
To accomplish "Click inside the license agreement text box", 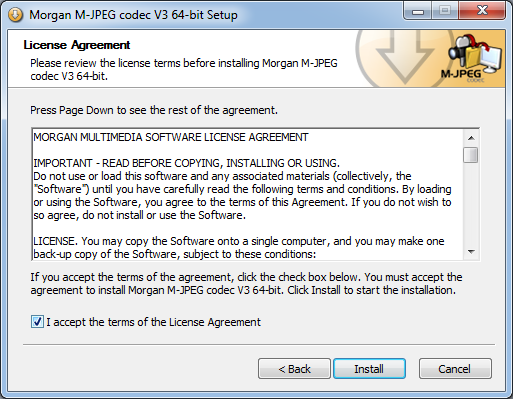I will coord(248,194).
